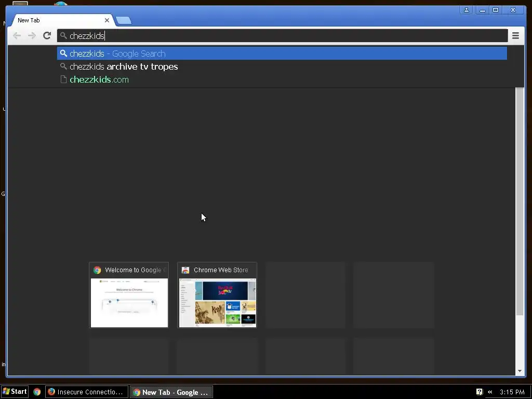Viewport: 532px width, 399px height.
Task: Open the Start menu
Action: [15, 392]
